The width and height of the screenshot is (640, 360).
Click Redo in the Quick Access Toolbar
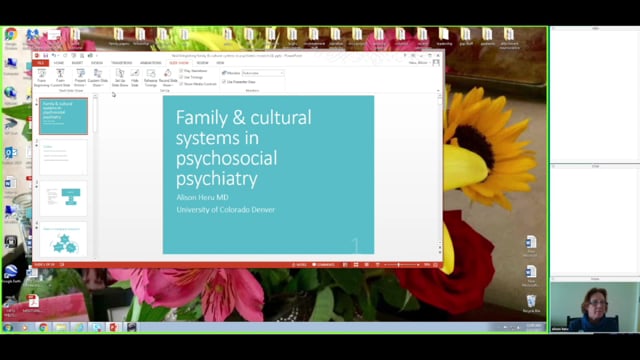click(x=65, y=56)
